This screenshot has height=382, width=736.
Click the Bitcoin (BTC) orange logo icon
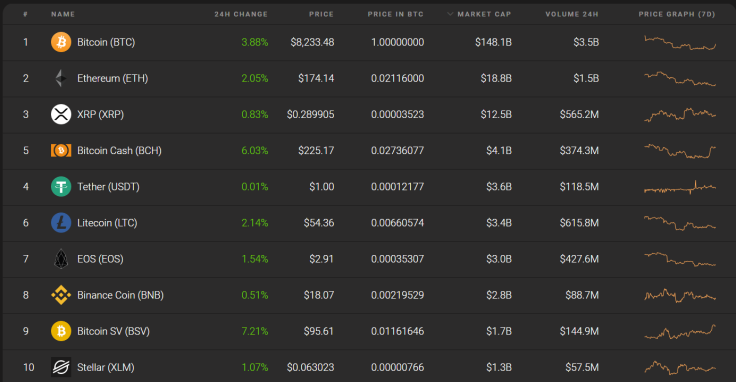(61, 42)
